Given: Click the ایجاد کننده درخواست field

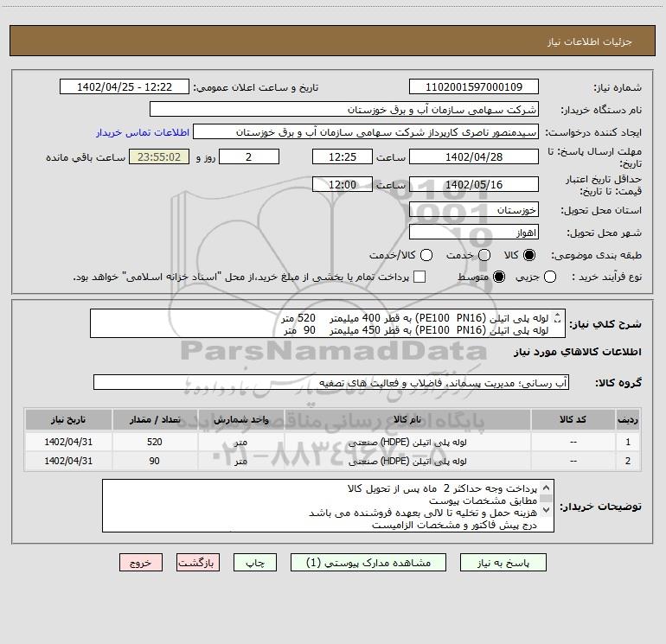Looking at the screenshot, I should [x=366, y=131].
